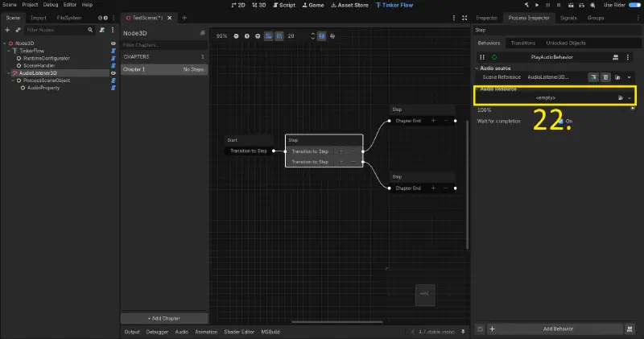Viewport: 644px width, 339px height.
Task: Run the project with play icon
Action: (537, 5)
